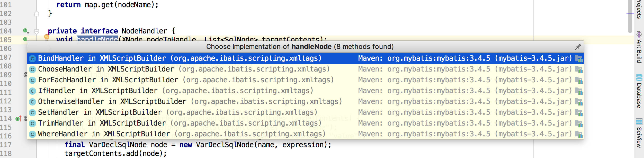Click implemented-method gutter icon on line 105

tap(25, 39)
